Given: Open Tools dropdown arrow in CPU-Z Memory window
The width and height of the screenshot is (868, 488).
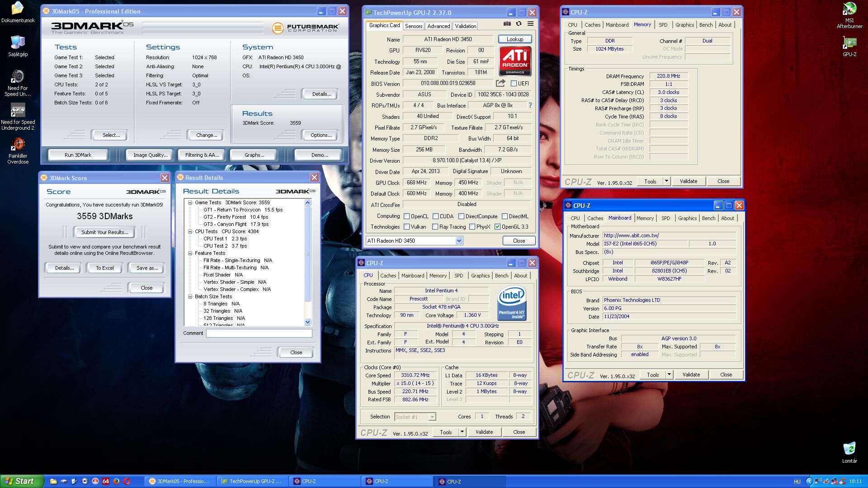Looking at the screenshot, I should click(666, 181).
